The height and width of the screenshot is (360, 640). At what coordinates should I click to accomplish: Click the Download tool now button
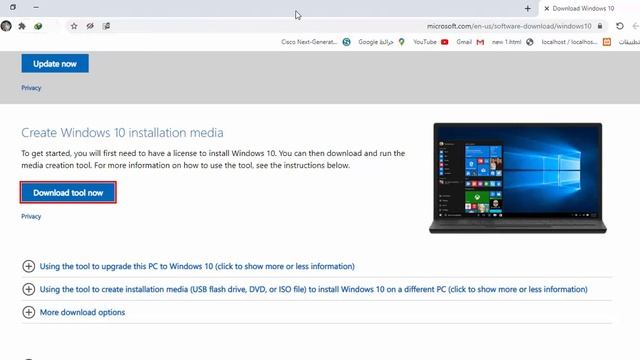[68, 193]
